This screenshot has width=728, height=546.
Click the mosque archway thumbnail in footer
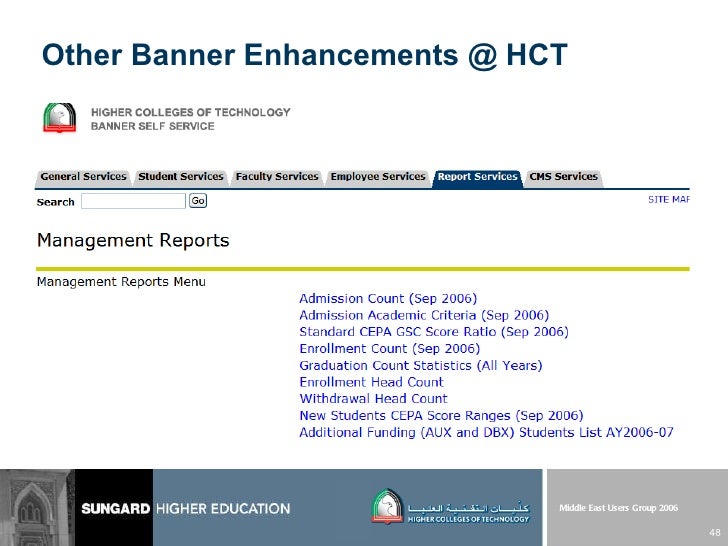pos(37,507)
